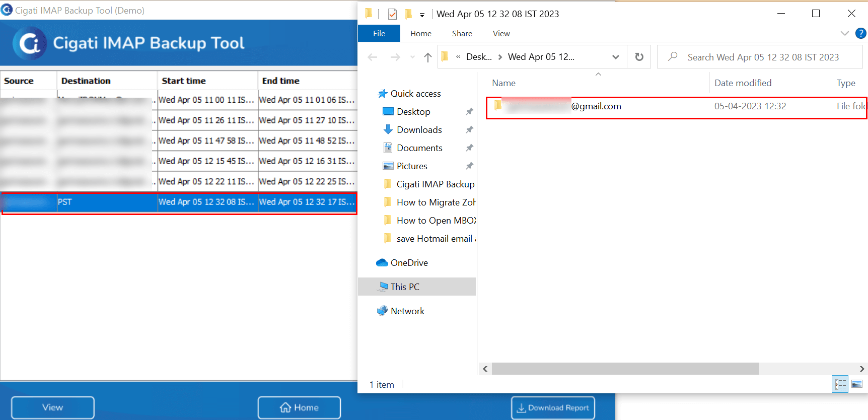Expand the address bar history dropdown
This screenshot has width=868, height=420.
(616, 57)
